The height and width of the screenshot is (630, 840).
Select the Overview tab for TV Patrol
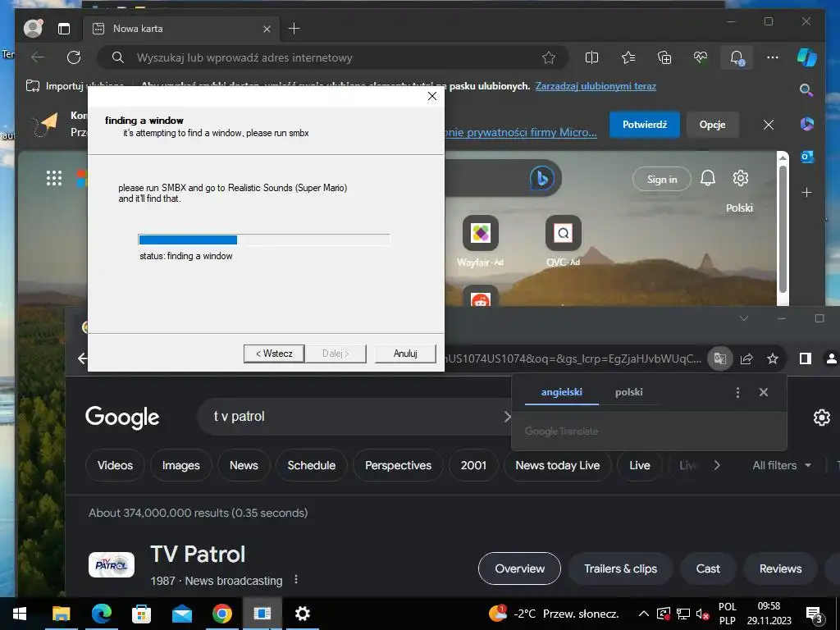coord(519,568)
